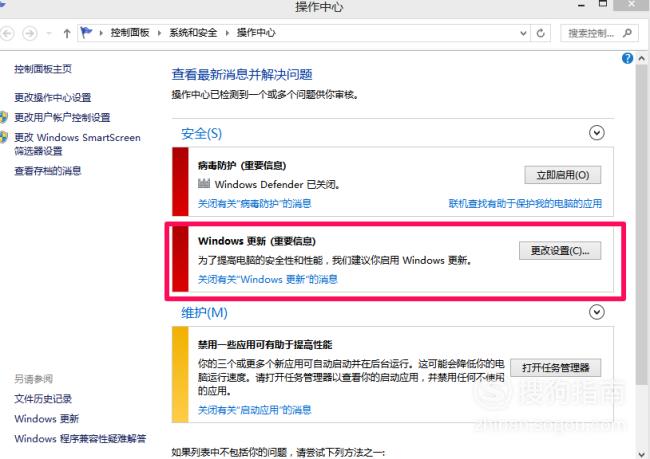The image size is (650, 459).
Task: Open recent locations dropdown arrow in navigation
Action: [49, 33]
